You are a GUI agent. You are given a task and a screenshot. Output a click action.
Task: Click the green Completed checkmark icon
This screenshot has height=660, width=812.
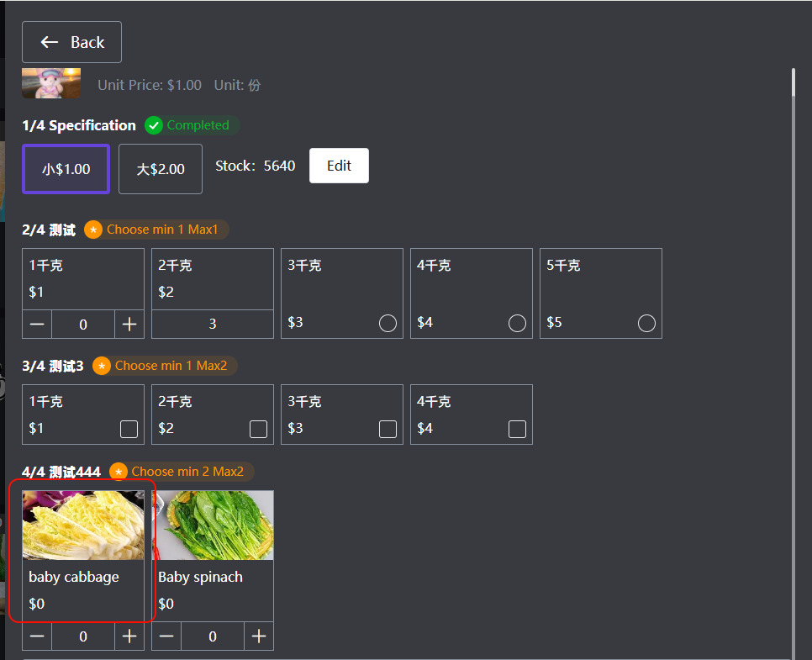(x=154, y=125)
